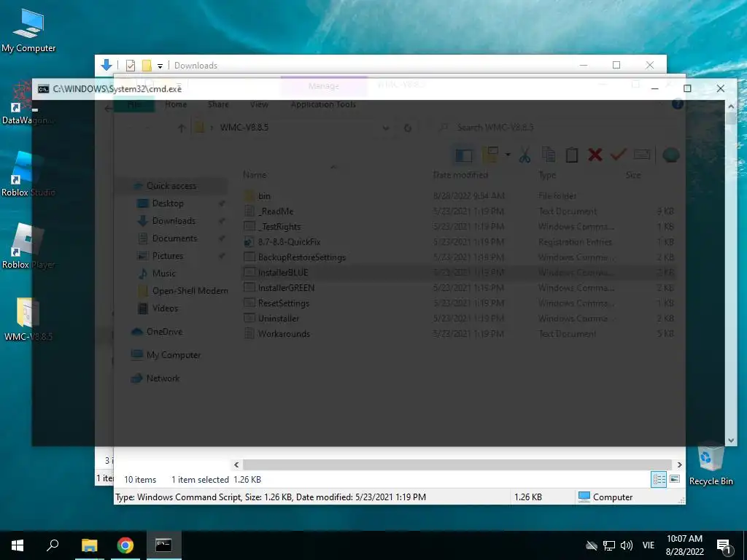Screen dimensions: 747x560
Task: Open Quick Access Toolbar dropdown in Downloads window
Action: pyautogui.click(x=160, y=66)
